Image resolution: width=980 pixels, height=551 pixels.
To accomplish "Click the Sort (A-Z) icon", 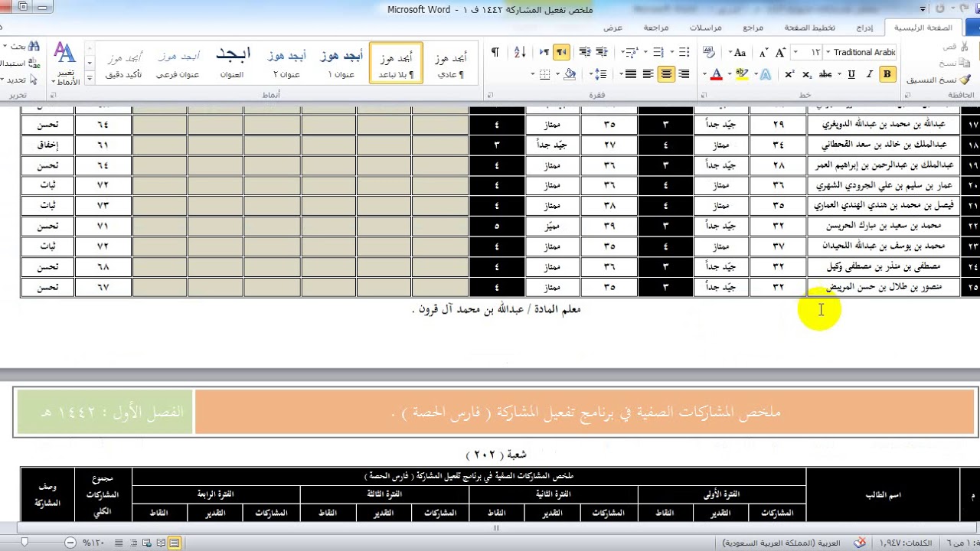I will tap(519, 52).
